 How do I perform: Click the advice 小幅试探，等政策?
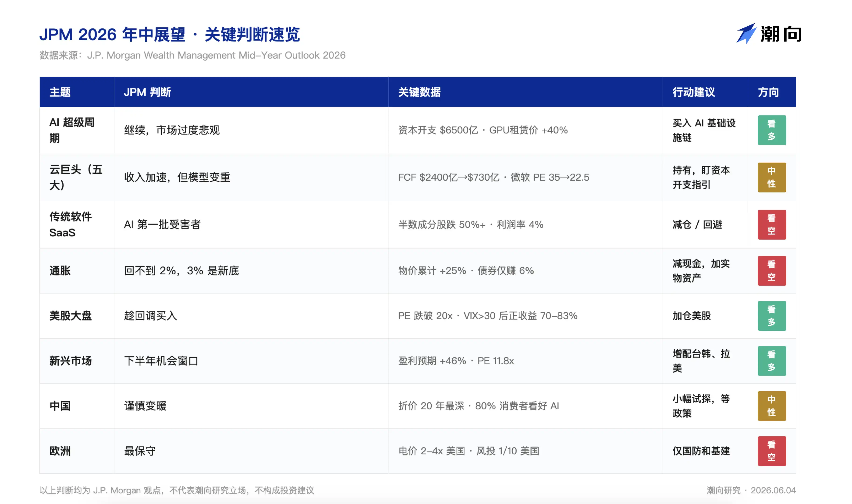701,406
